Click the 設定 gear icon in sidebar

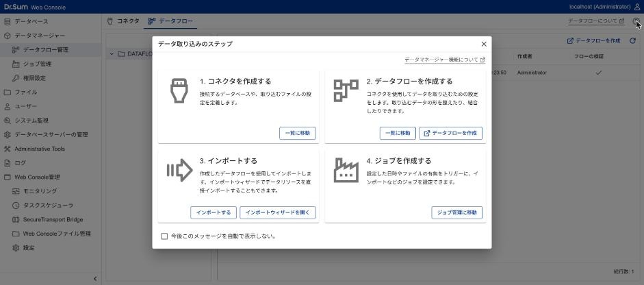[16, 248]
